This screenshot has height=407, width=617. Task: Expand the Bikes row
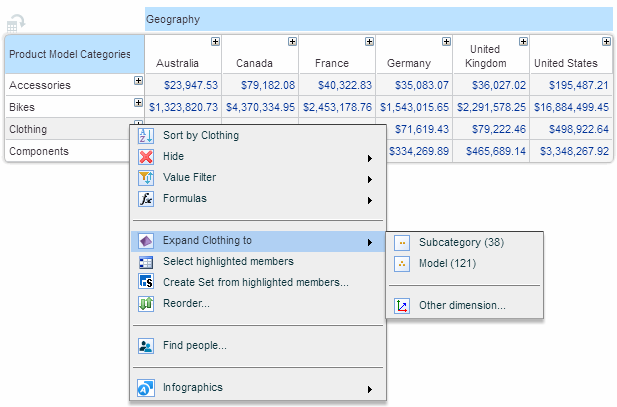(138, 102)
